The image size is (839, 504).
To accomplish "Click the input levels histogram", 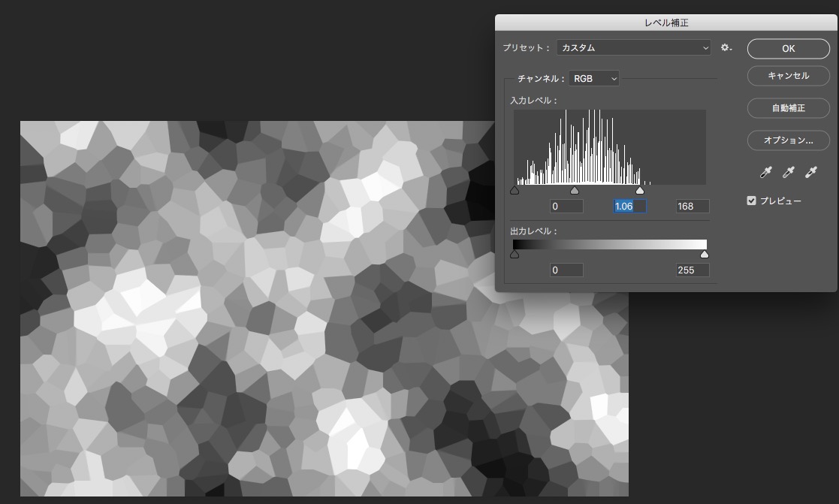I will click(610, 147).
